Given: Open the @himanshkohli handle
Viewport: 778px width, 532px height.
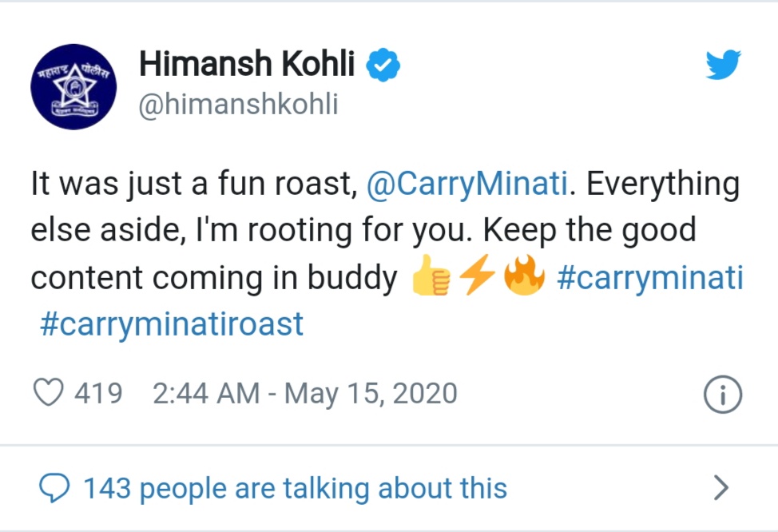Looking at the screenshot, I should point(238,104).
